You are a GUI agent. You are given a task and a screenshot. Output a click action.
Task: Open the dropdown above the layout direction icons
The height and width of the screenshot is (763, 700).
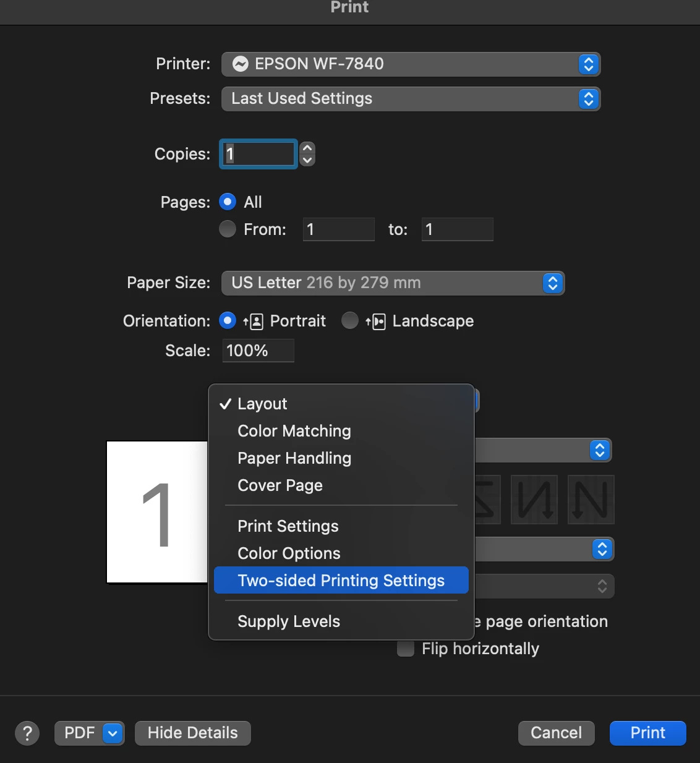tap(544, 450)
